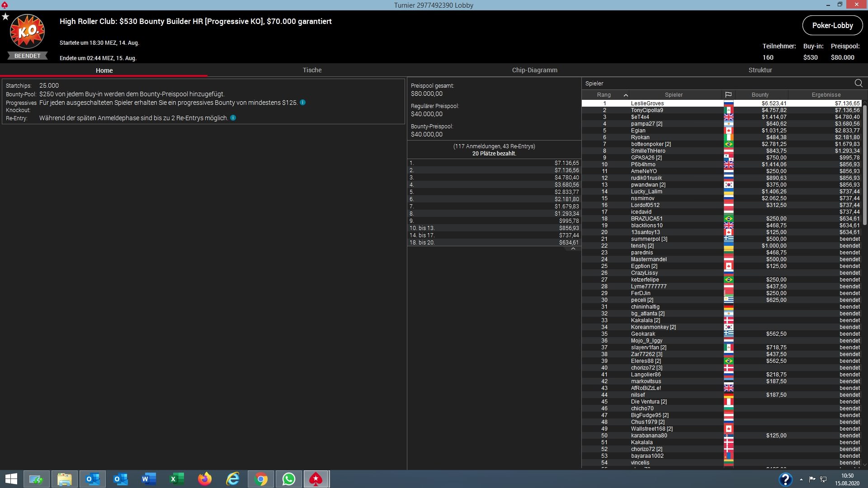This screenshot has height=488, width=868.
Task: Click info icon next to Re-Entry description
Action: tap(233, 118)
